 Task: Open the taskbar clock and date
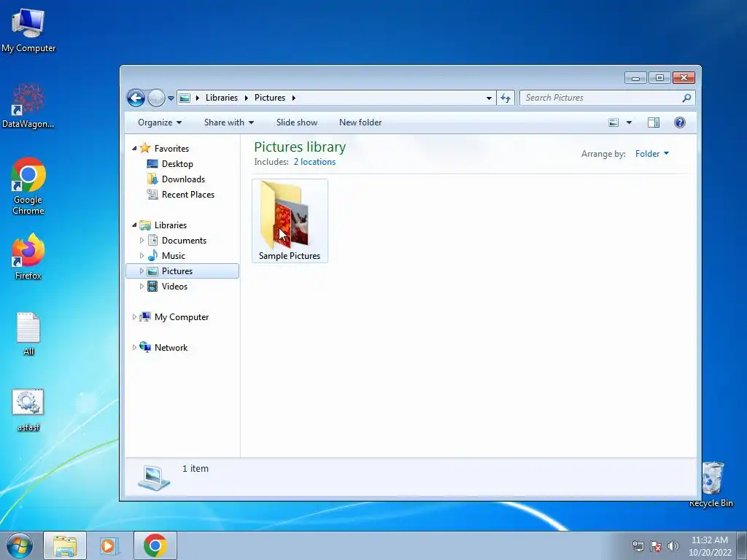[x=710, y=546]
